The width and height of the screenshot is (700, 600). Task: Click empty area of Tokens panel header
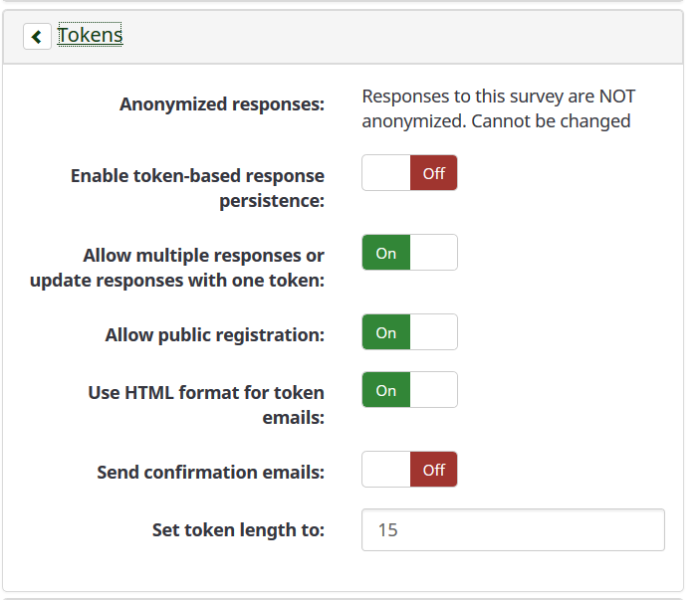398,37
